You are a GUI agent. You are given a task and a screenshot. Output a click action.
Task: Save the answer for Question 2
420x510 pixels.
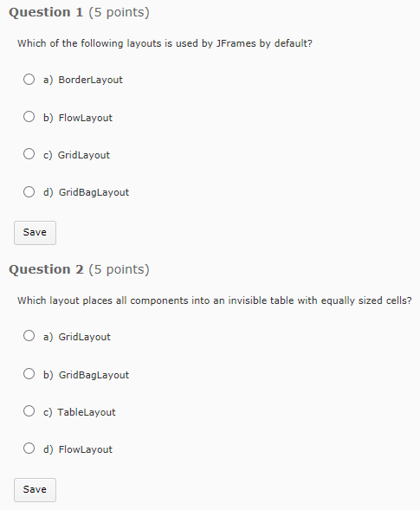click(35, 490)
